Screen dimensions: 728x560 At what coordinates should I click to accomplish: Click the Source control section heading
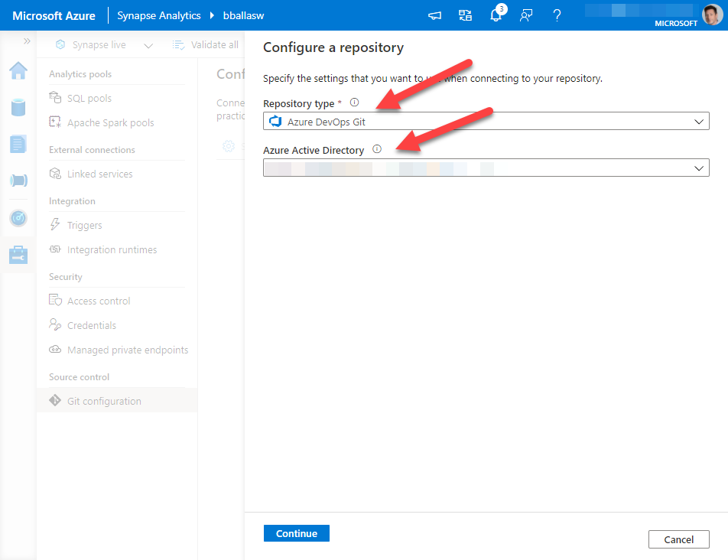79,377
